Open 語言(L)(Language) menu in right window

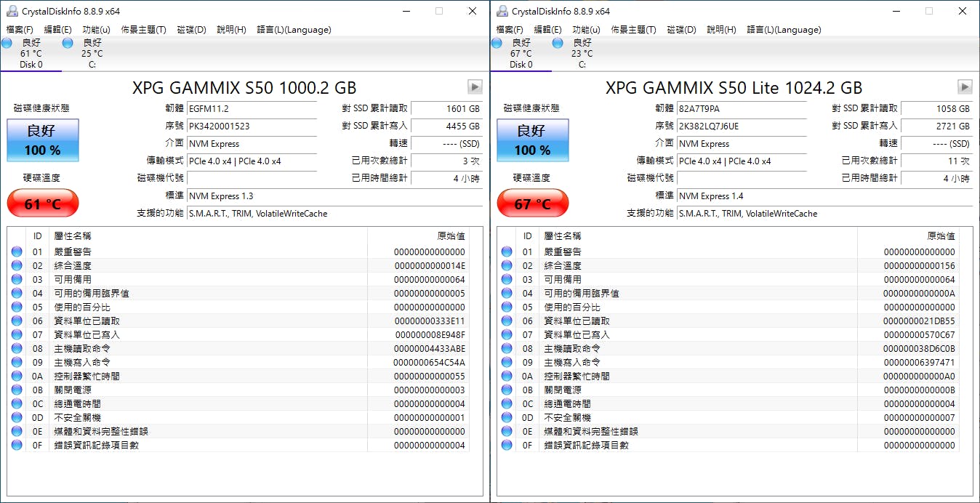coord(784,30)
